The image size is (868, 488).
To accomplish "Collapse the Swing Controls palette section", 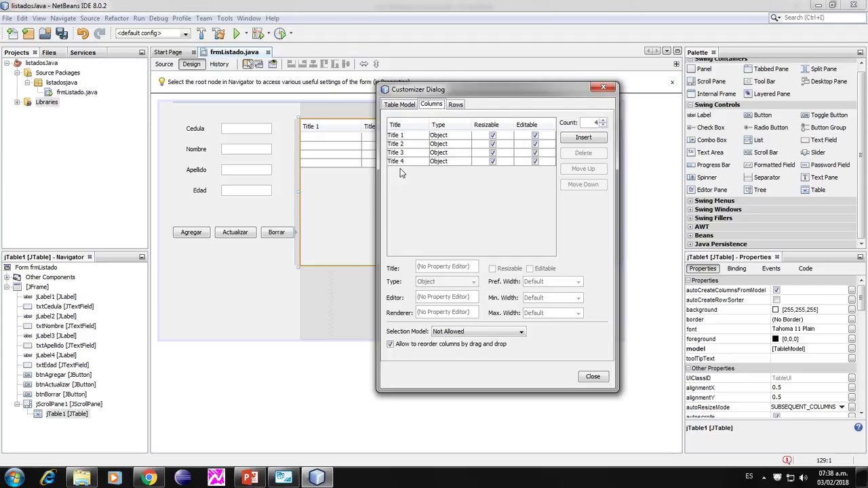I will pyautogui.click(x=690, y=105).
